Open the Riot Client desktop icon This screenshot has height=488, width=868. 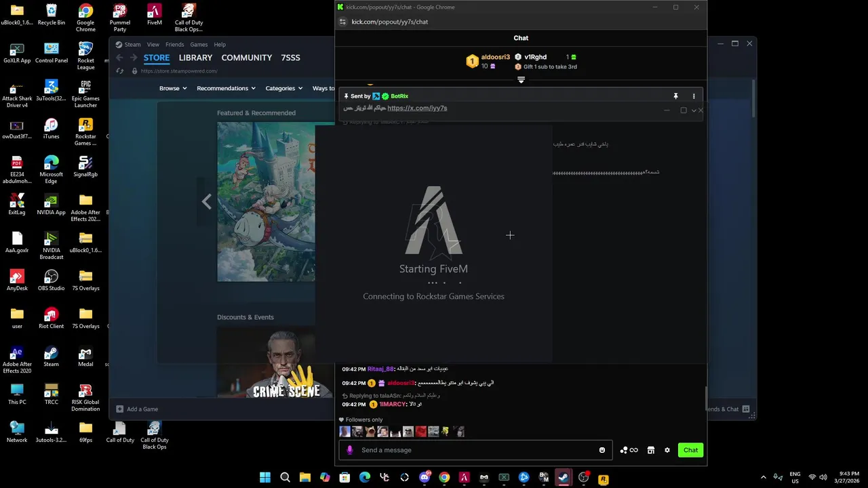pyautogui.click(x=52, y=318)
